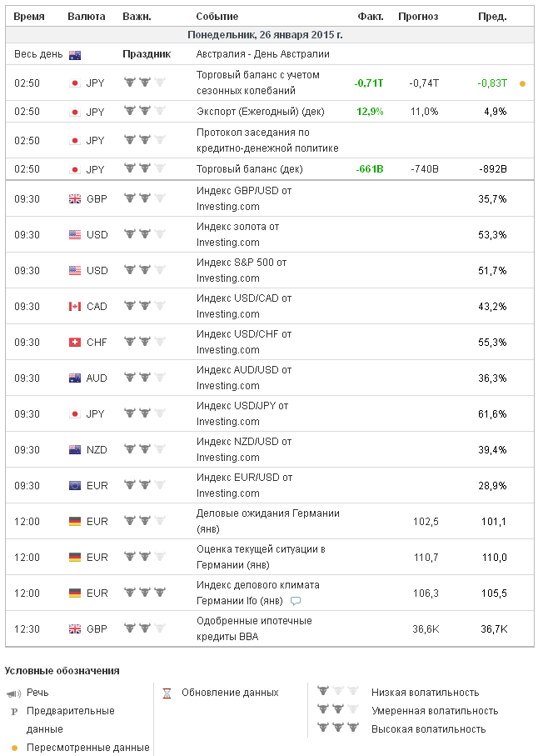Click the 'Время' column header
The height and width of the screenshot is (756, 538).
(29, 17)
